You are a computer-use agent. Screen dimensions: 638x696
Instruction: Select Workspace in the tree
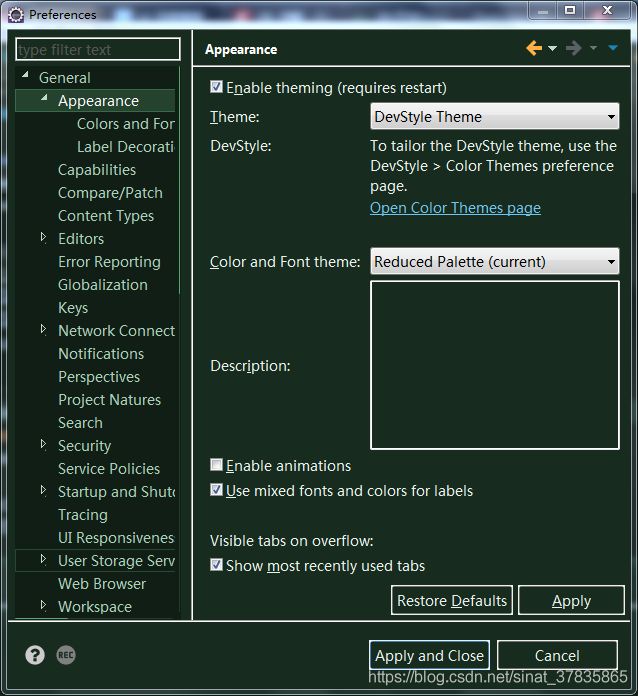(95, 607)
